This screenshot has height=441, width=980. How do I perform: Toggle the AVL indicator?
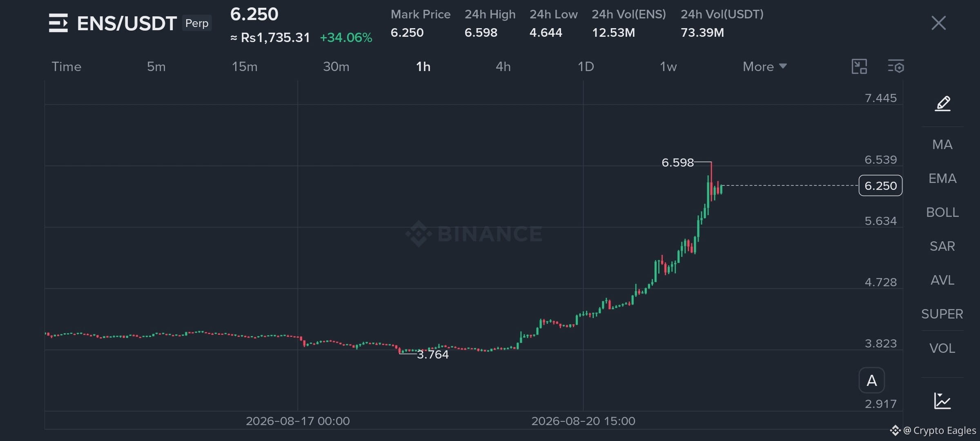[942, 280]
